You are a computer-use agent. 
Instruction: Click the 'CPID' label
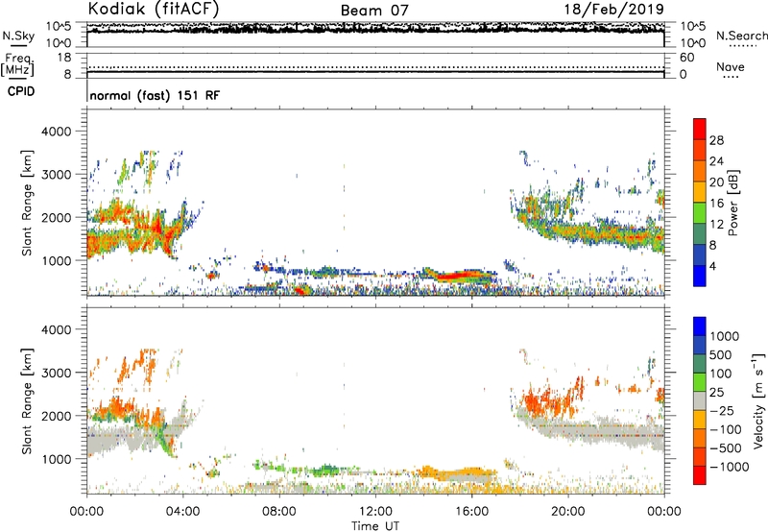[21, 91]
